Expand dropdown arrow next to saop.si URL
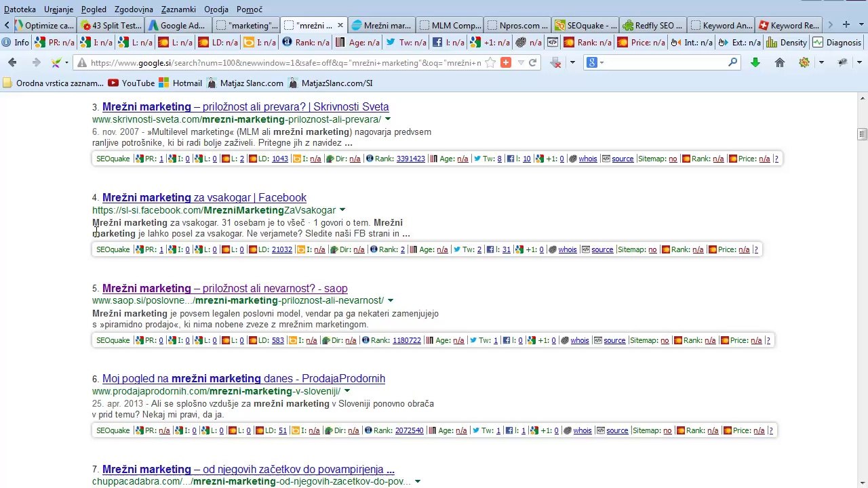 coord(390,300)
